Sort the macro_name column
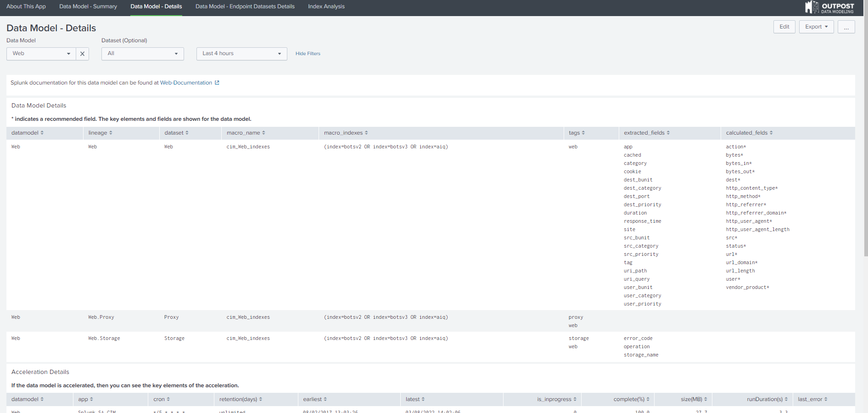Screen dimensions: 868x413 click(246, 133)
